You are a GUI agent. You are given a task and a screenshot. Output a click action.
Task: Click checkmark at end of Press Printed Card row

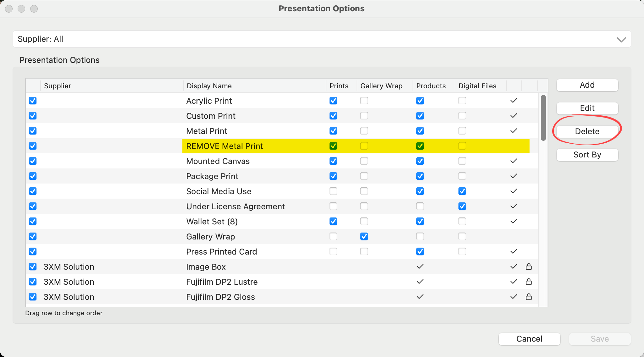tap(514, 251)
